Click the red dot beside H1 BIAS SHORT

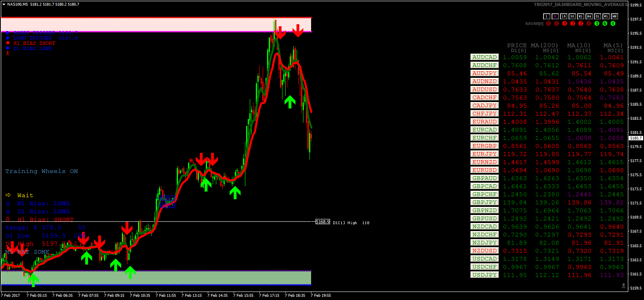coord(8,43)
